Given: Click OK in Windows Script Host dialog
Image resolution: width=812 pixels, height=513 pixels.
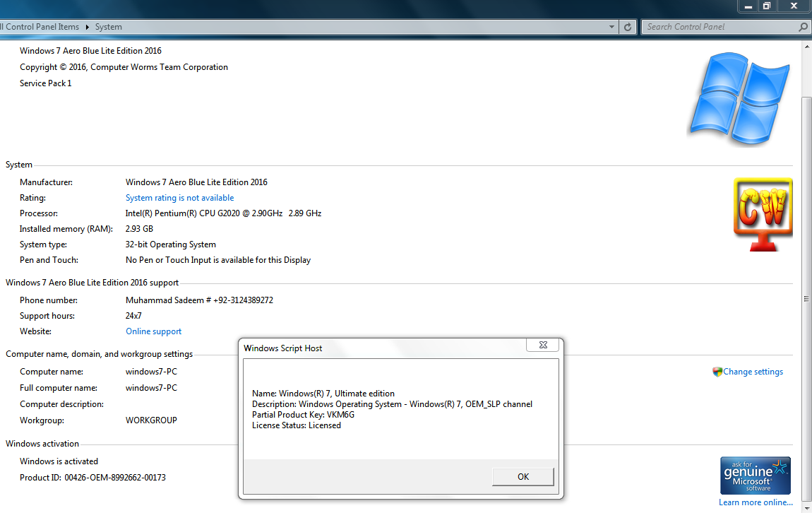Looking at the screenshot, I should point(523,477).
